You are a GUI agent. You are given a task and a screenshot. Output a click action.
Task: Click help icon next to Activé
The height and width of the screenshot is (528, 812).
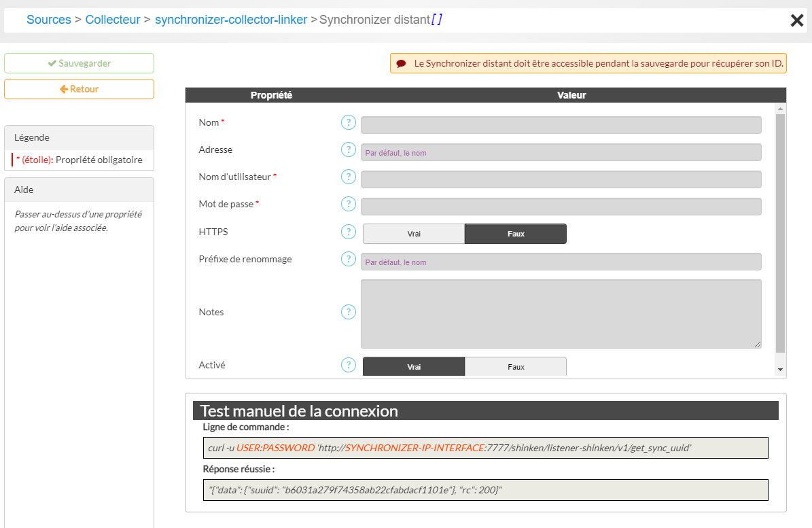(348, 365)
